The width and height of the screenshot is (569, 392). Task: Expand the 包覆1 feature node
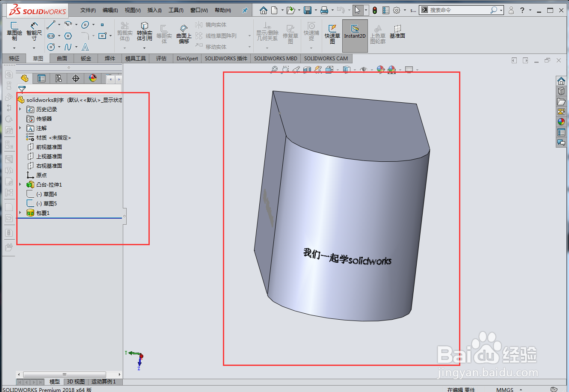20,213
